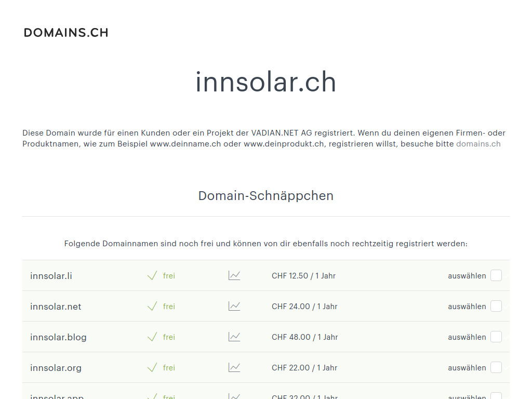Viewport: 532px width, 399px height.
Task: Click the green checkmark beside innsolar.org
Action: click(152, 366)
